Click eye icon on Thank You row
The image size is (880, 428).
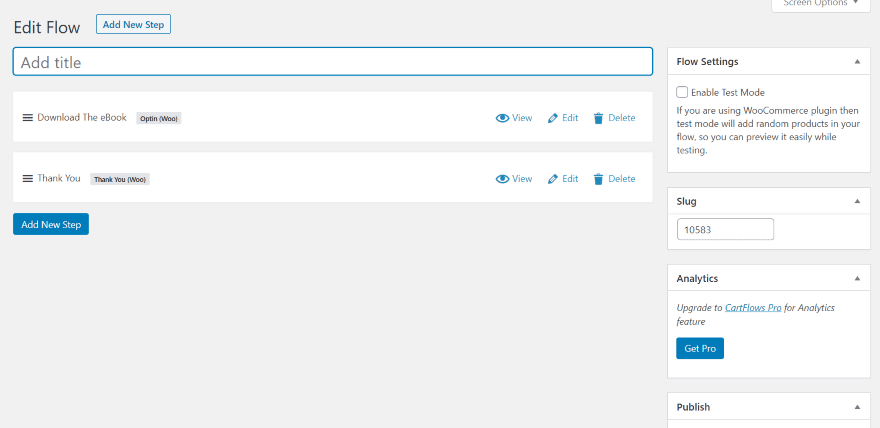click(503, 179)
